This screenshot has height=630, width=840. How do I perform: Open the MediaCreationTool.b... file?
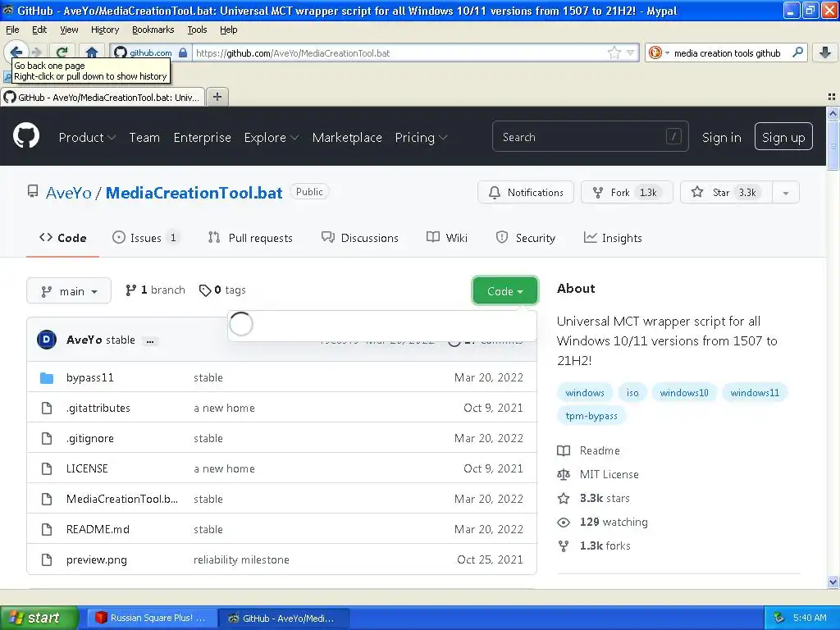point(122,500)
